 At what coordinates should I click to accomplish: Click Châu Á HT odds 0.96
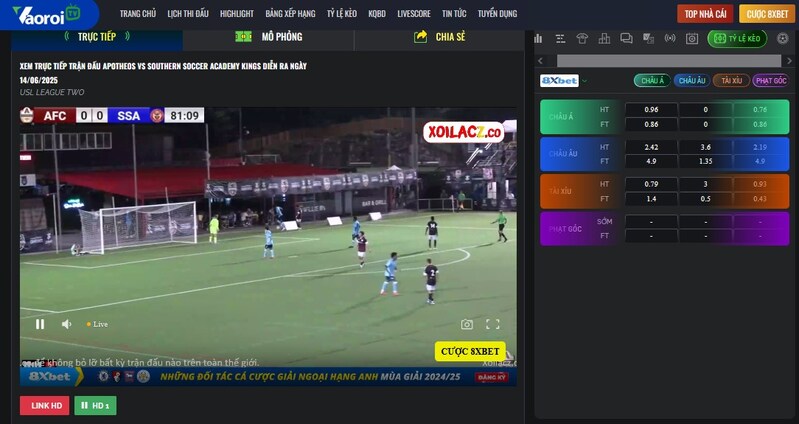(651, 110)
